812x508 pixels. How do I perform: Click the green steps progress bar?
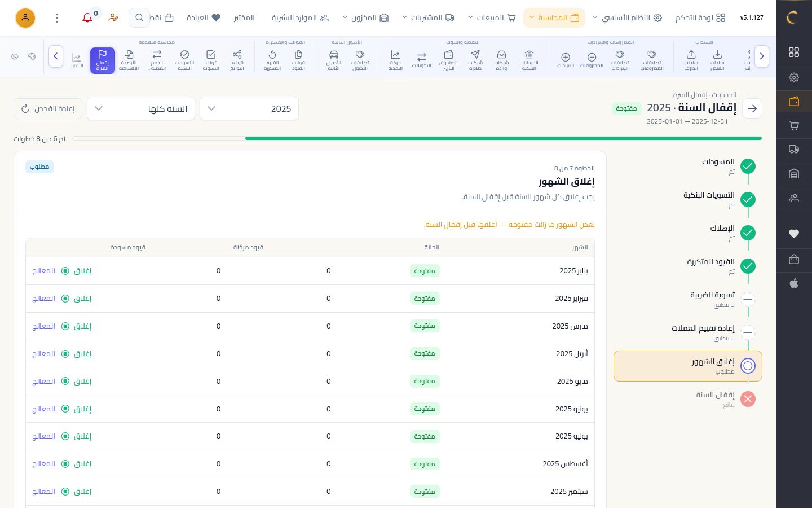click(x=503, y=138)
